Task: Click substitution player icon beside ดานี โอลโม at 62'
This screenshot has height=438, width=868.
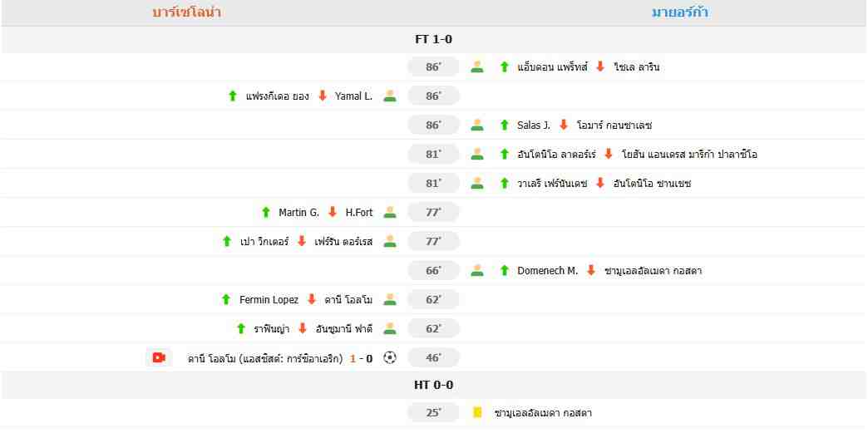Action: tap(390, 299)
